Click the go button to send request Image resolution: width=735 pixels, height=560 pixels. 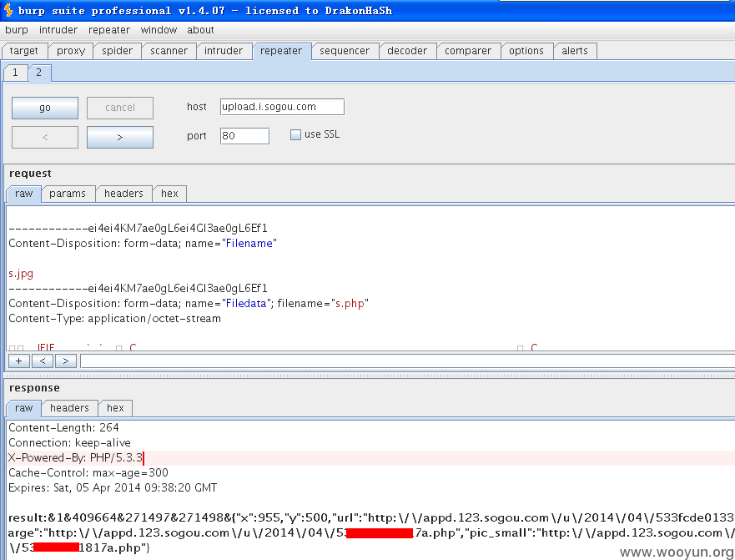click(45, 108)
